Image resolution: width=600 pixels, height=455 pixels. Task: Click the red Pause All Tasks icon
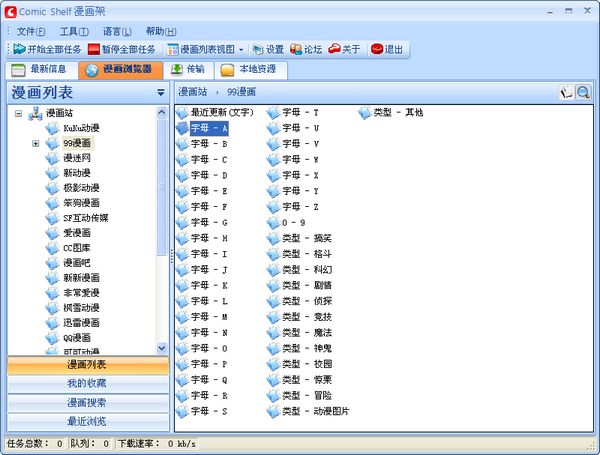(94, 49)
